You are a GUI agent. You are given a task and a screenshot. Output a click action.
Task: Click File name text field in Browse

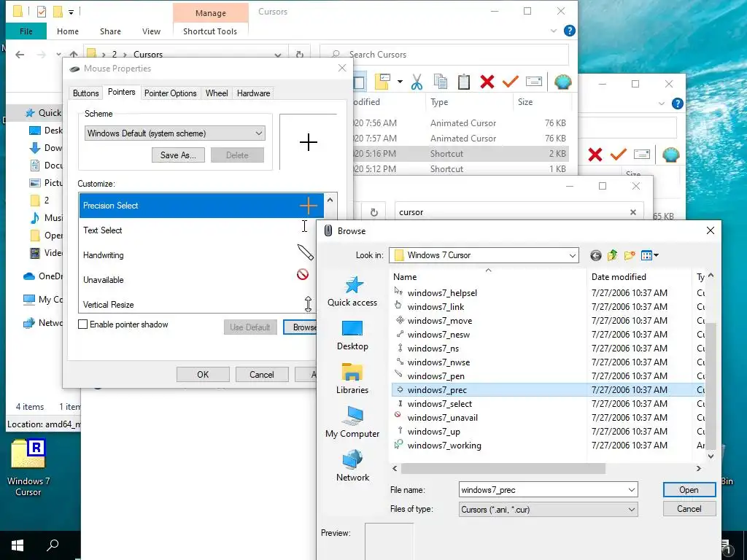tap(542, 490)
